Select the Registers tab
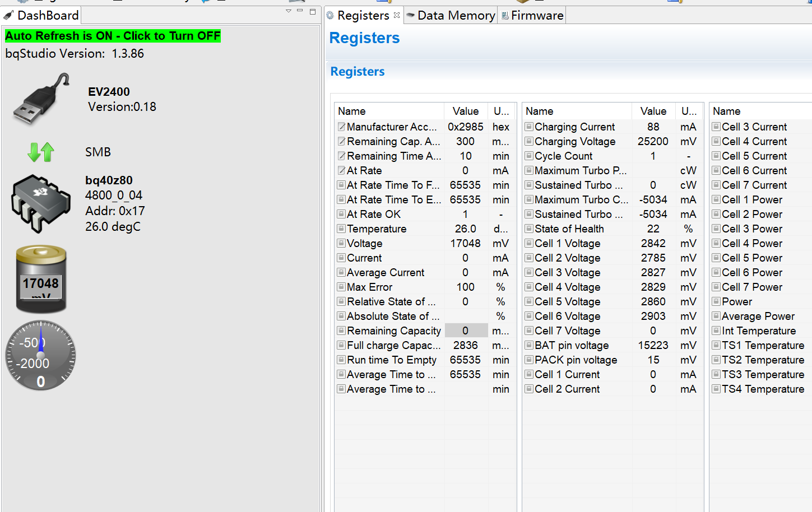This screenshot has height=512, width=812. point(363,15)
